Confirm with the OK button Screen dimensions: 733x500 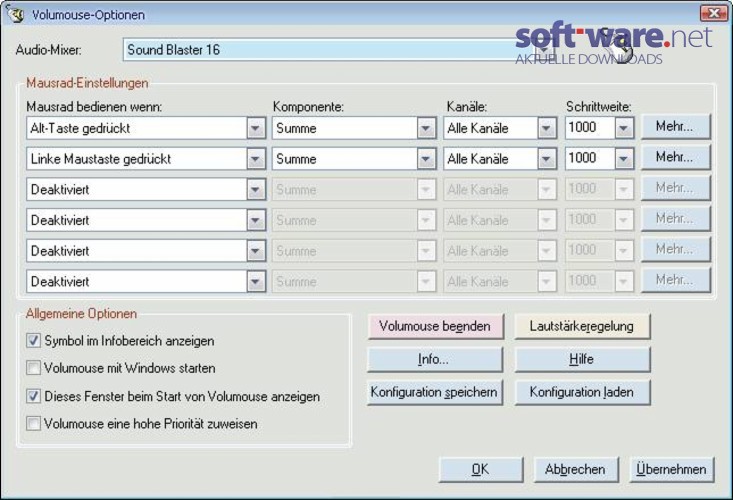(481, 469)
